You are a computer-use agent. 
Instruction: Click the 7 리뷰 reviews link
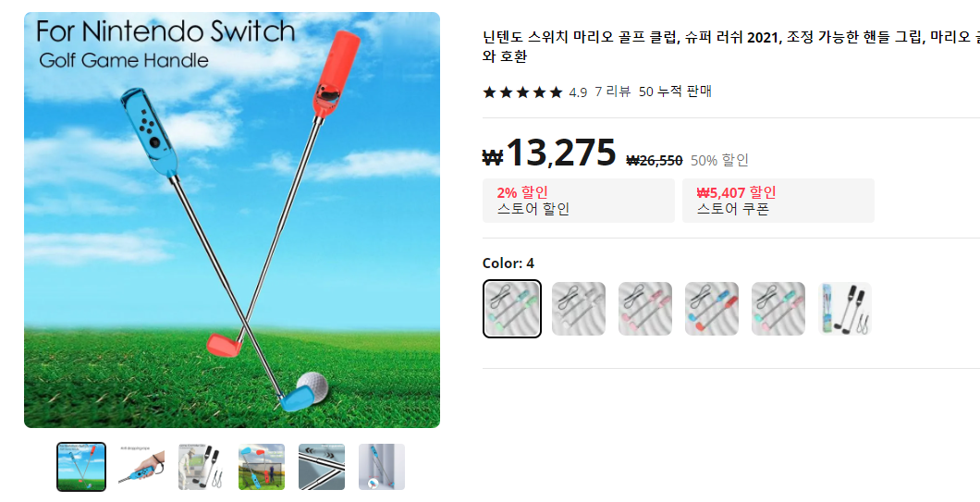click(x=612, y=92)
